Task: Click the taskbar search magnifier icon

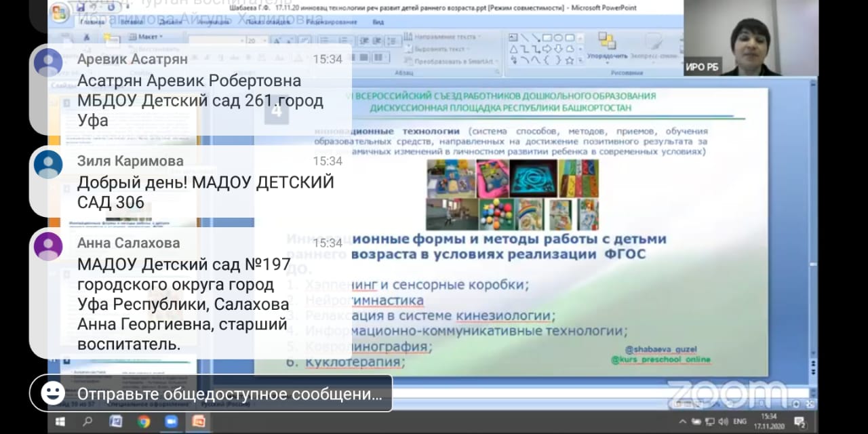Action: coord(87,421)
